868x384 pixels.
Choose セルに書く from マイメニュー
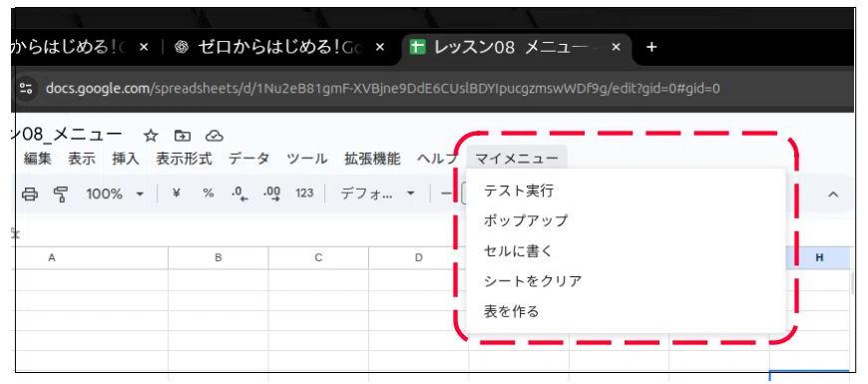[x=627, y=251]
